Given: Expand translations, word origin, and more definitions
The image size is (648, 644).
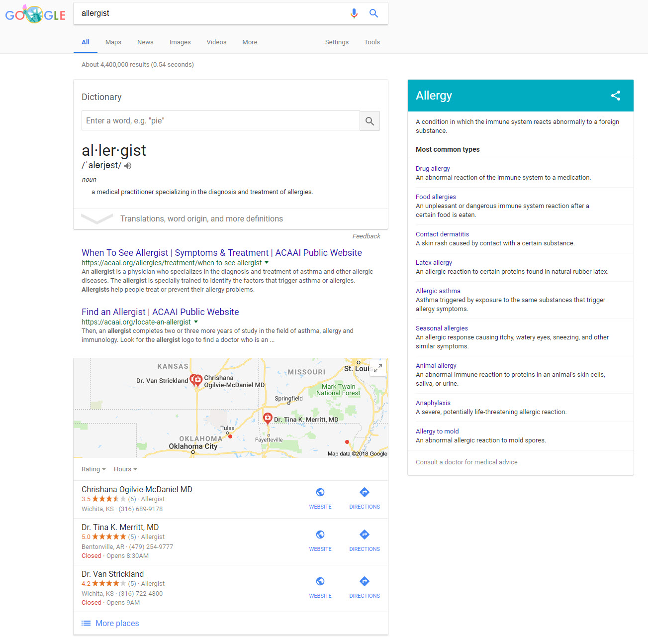Looking at the screenshot, I should [x=231, y=219].
